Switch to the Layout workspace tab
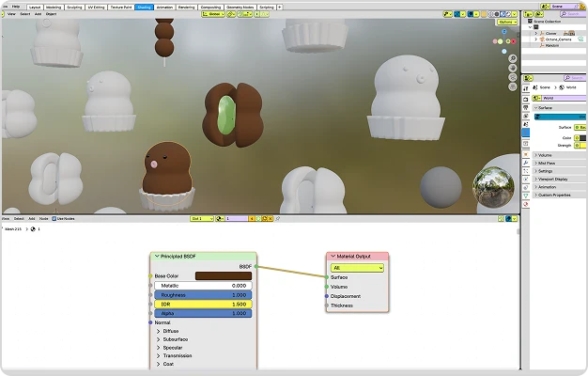Viewport: 588px width, 376px height. point(35,8)
